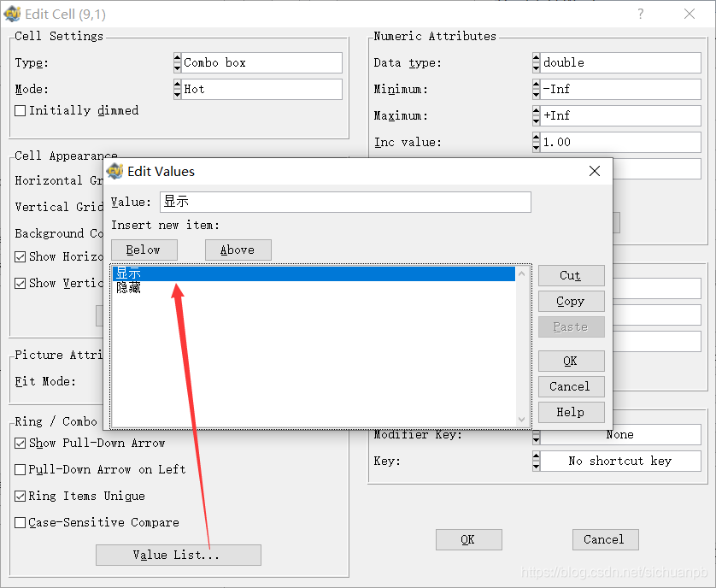Click Cancel at bottom of Edit Cell window
This screenshot has width=716, height=588.
[606, 539]
